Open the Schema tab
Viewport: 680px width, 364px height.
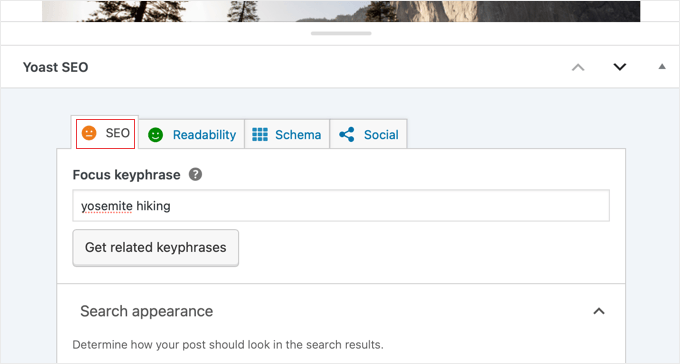pyautogui.click(x=287, y=134)
